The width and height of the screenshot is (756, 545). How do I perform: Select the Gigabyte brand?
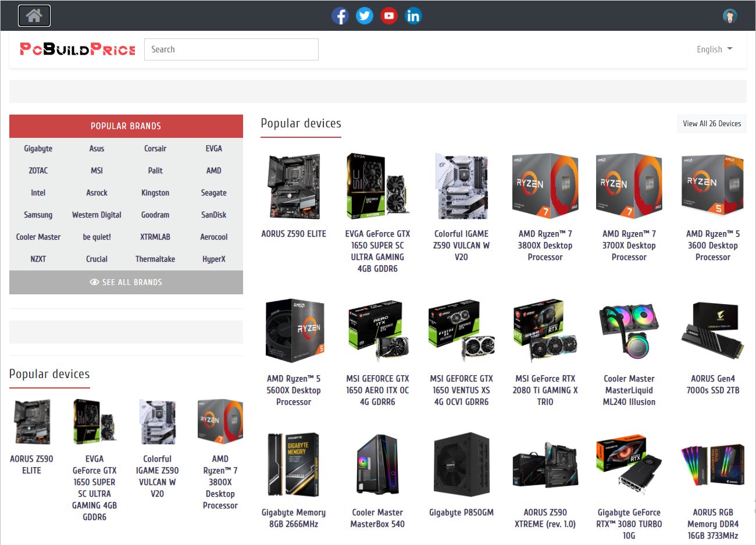point(38,148)
